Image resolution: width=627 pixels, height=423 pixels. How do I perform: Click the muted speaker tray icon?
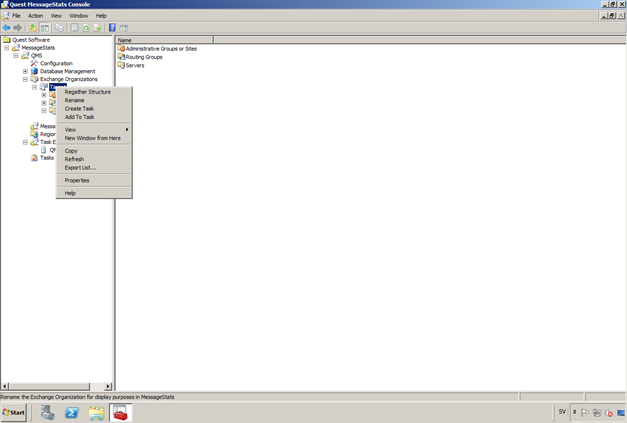(x=609, y=413)
